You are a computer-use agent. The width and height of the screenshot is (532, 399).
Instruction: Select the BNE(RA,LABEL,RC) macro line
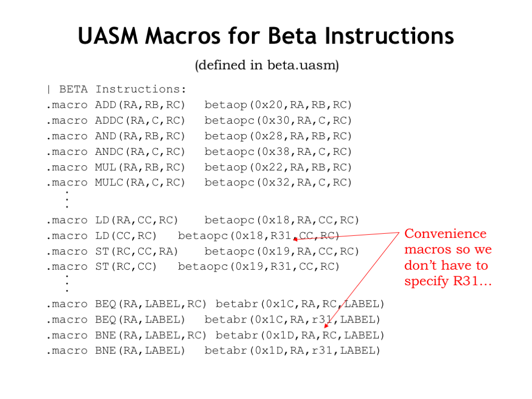[215, 335]
